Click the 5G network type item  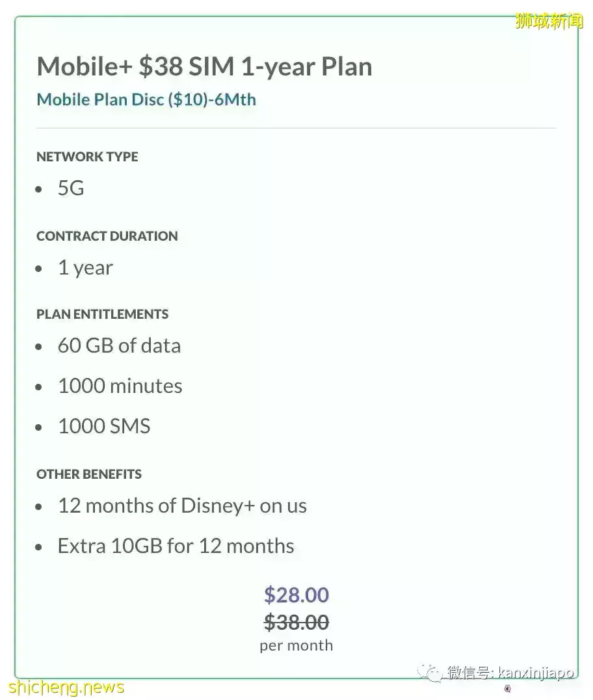tap(71, 188)
